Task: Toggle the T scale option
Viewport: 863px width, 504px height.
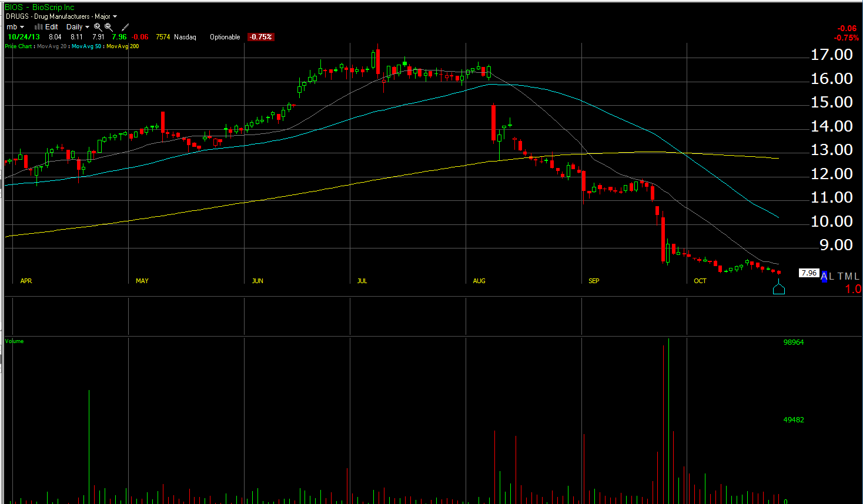Action: [841, 277]
